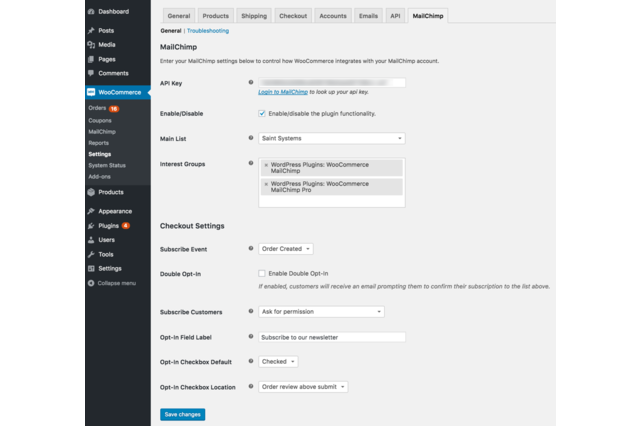Click the Plugins plug icon
640x426 pixels.
tap(91, 226)
